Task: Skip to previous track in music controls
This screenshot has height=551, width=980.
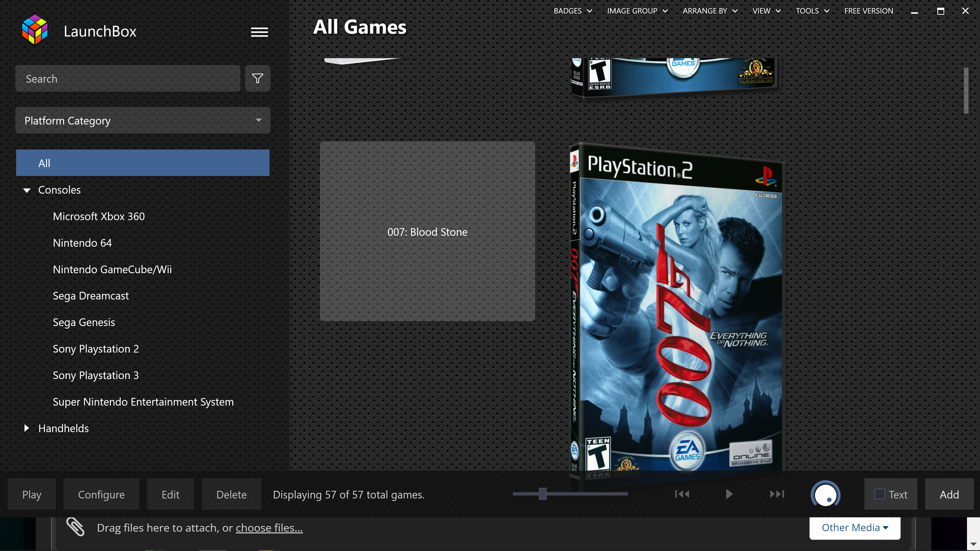Action: tap(682, 494)
